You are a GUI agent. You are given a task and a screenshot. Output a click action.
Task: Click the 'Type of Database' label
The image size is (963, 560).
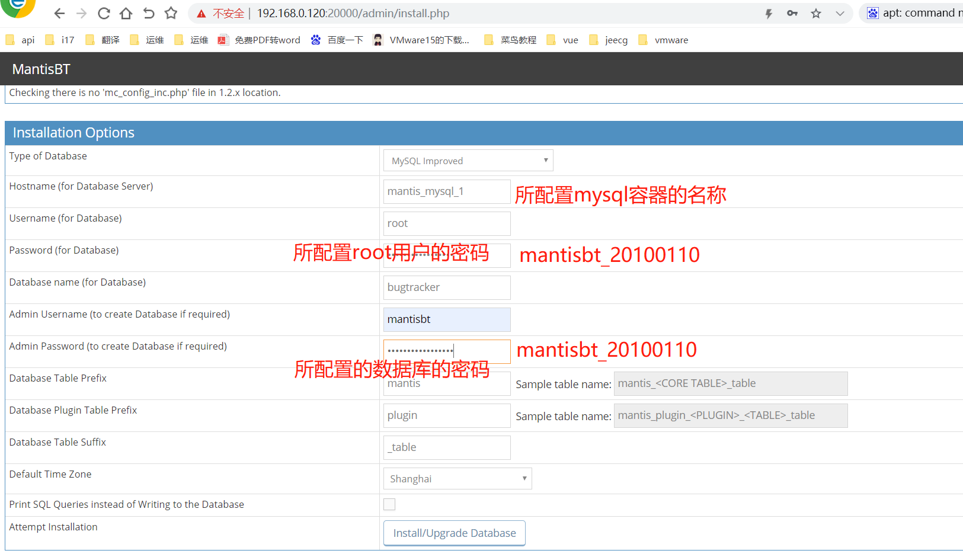pyautogui.click(x=48, y=156)
